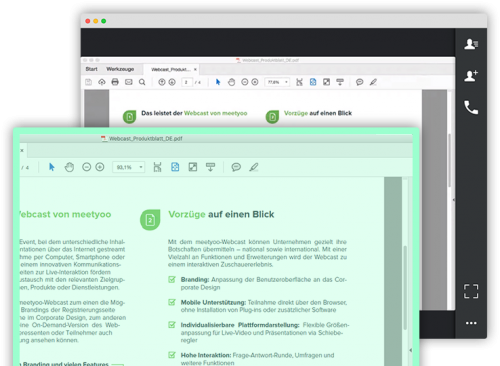This screenshot has height=366, width=500.
Task: Click the red close window button
Action: tap(88, 21)
